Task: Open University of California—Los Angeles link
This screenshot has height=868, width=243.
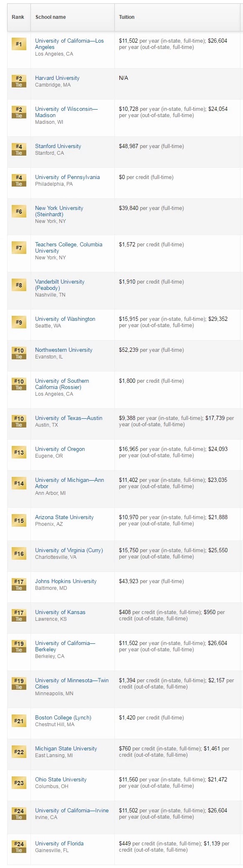Action: pyautogui.click(x=69, y=44)
